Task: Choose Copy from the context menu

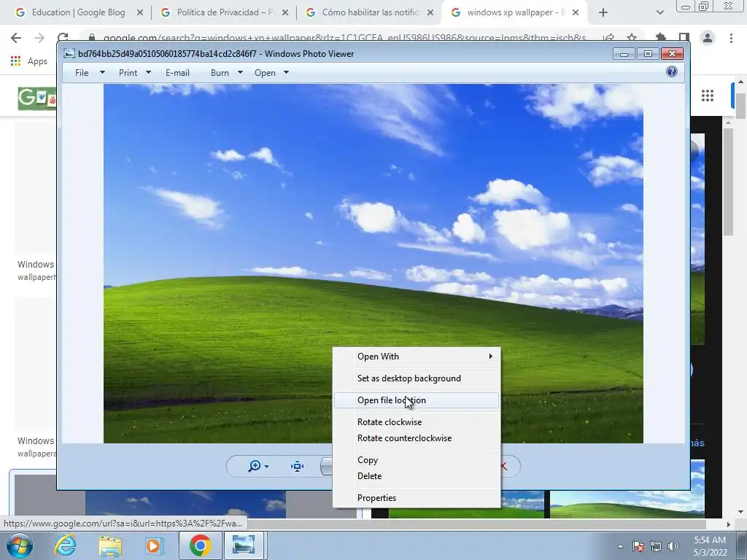Action: tap(417, 460)
